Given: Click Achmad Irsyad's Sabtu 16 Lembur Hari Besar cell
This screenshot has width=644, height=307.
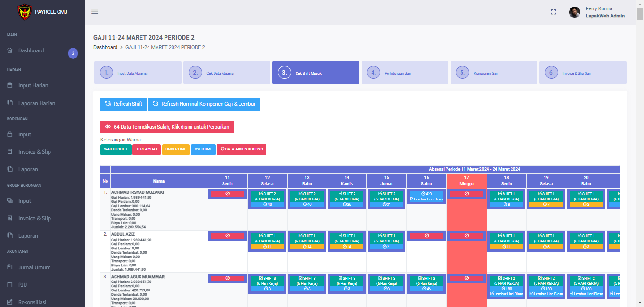Looking at the screenshot, I should pyautogui.click(x=426, y=196).
